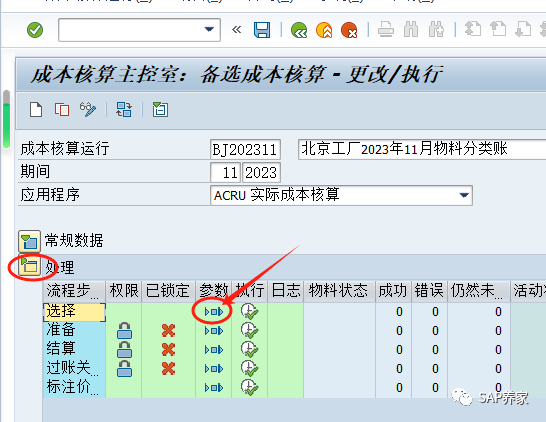The height and width of the screenshot is (422, 546).
Task: Open parameters for the 过账关 step
Action: coord(214,368)
